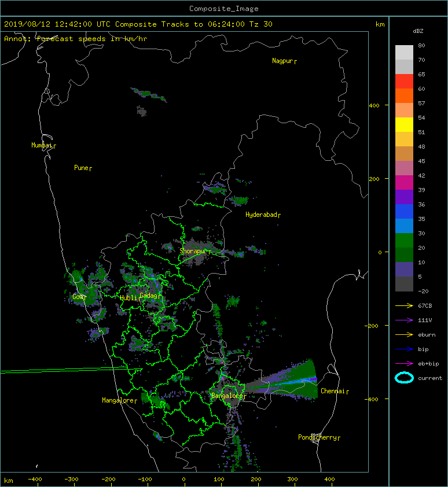
Task: Click the 67CB legend text
Action: click(425, 306)
